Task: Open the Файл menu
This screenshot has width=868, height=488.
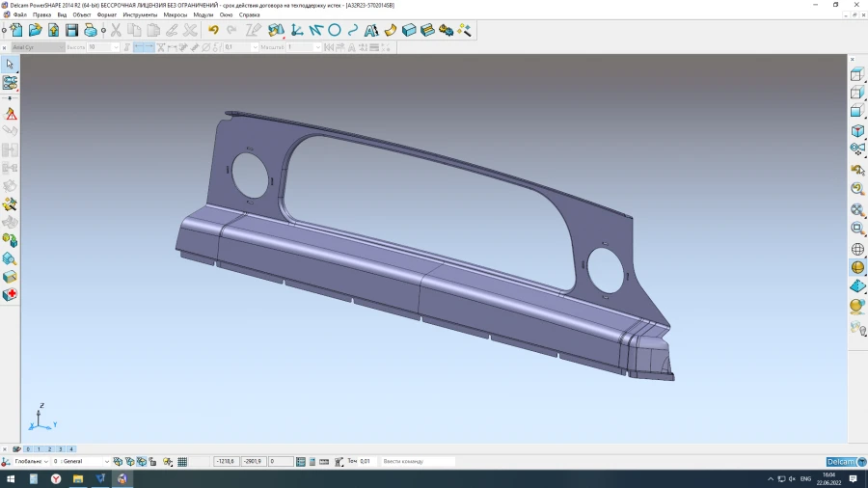Action: pyautogui.click(x=19, y=15)
